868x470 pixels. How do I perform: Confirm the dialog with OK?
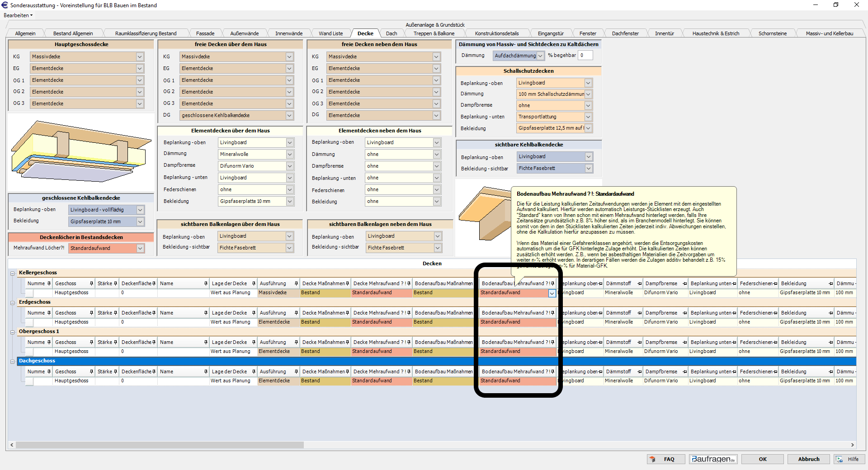[763, 459]
